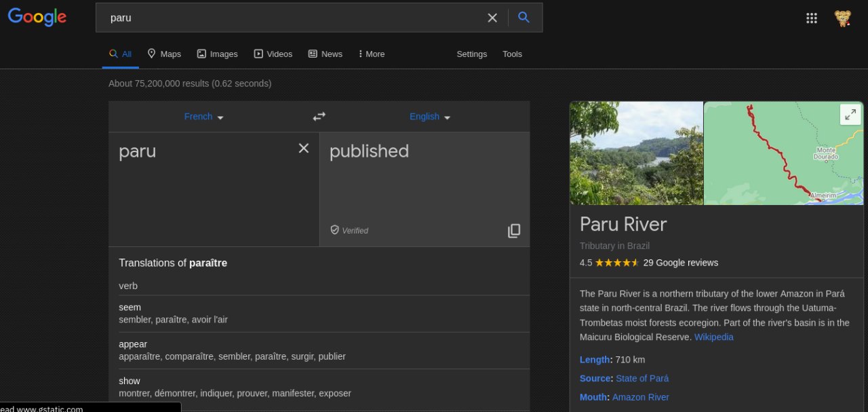Viewport: 868px width, 412px height.
Task: Clear the translator source text 'paru'
Action: [304, 148]
